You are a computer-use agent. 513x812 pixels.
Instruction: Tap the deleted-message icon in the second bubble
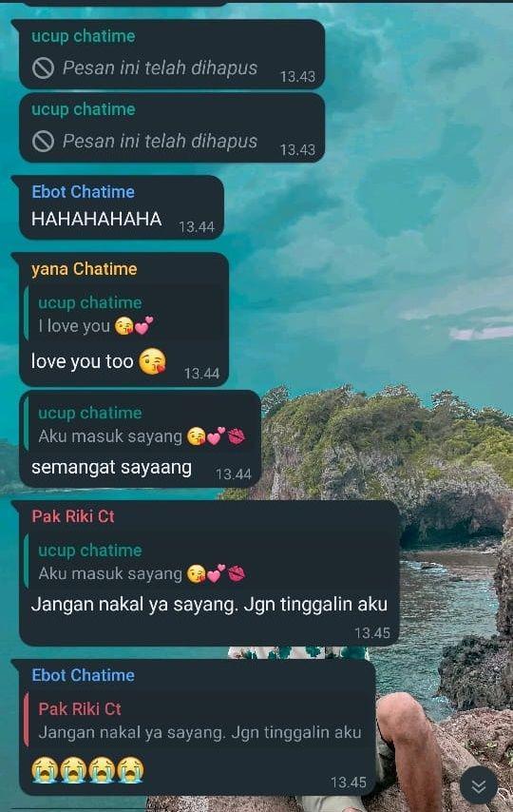(x=43, y=141)
